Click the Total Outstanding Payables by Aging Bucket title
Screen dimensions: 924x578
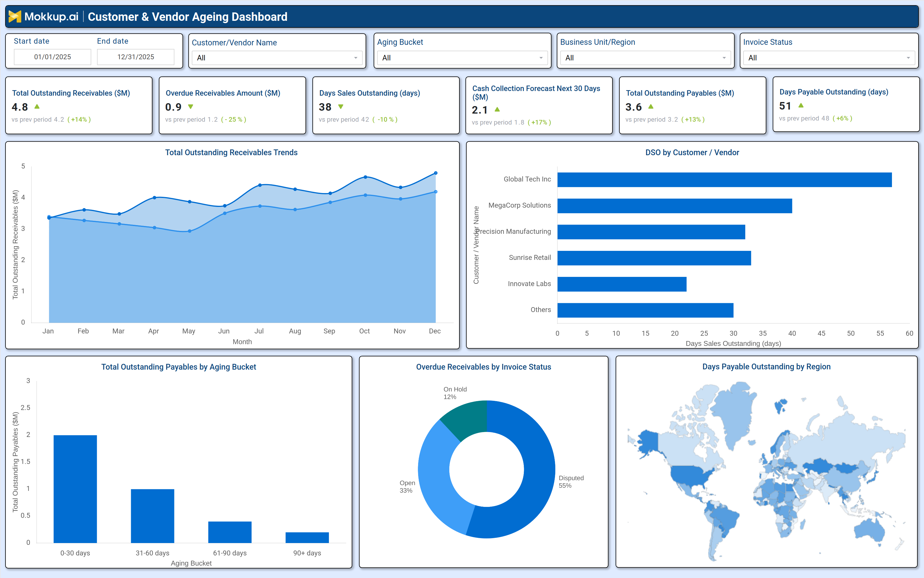179,367
